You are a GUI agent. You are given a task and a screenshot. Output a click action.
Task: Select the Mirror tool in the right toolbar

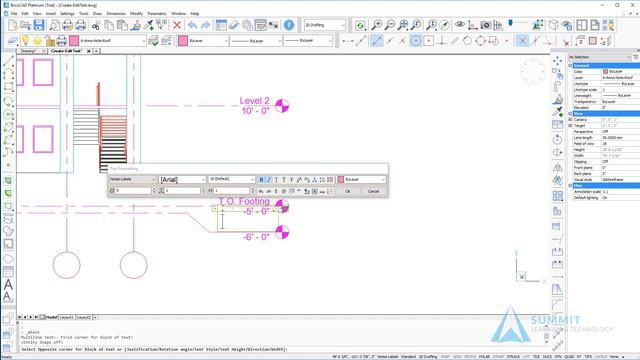tap(558, 167)
